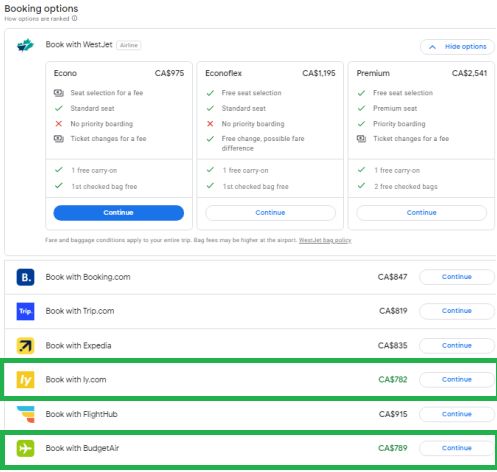
Task: Continue with the Econo fare
Action: pyautogui.click(x=118, y=213)
